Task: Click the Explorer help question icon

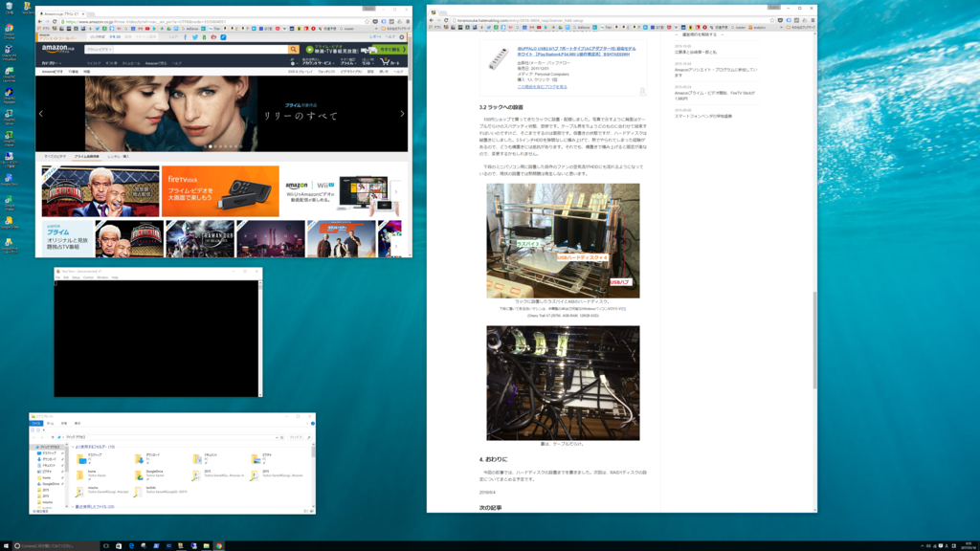Action: click(x=313, y=424)
